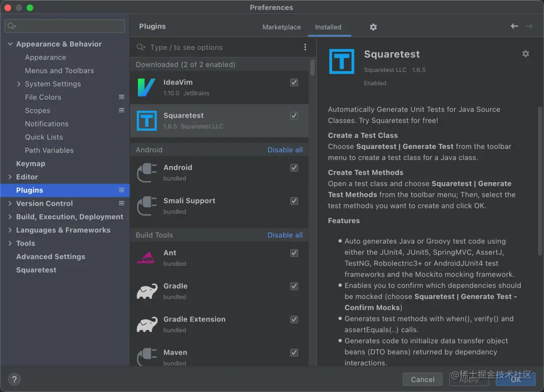Open the plugin search options kebab menu
The height and width of the screenshot is (392, 544).
point(305,47)
